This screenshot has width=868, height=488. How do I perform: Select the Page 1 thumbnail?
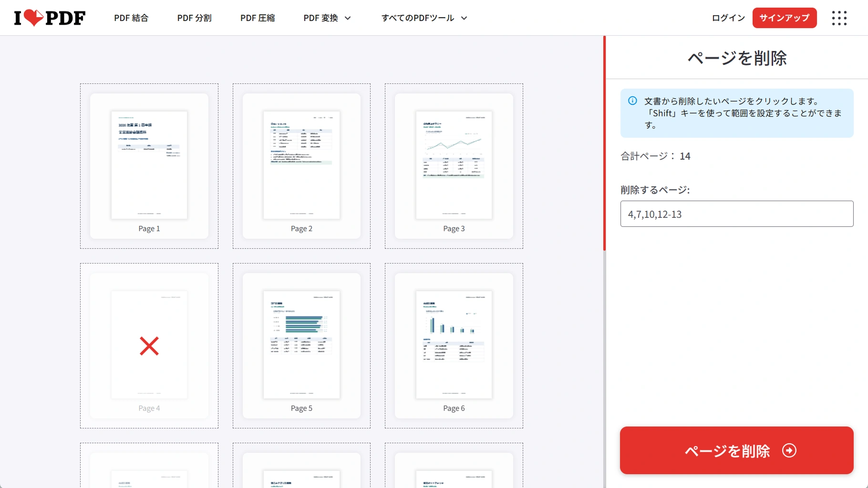[149, 166]
